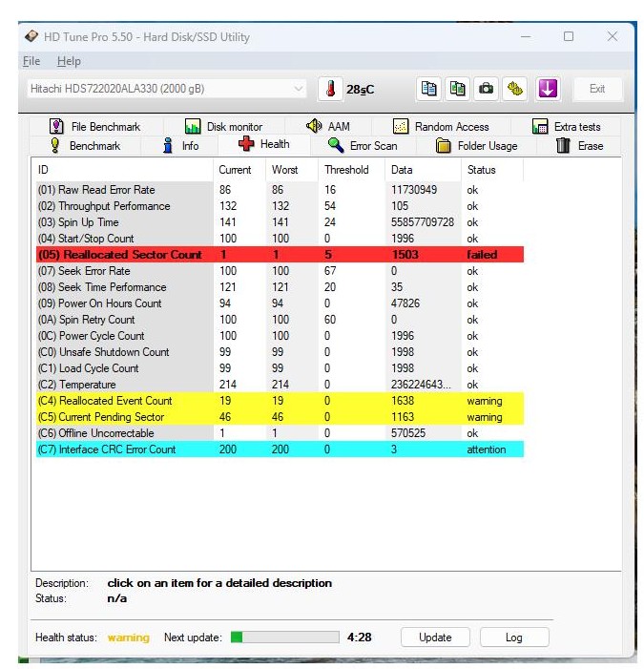Click the purple download arrow icon
The height and width of the screenshot is (669, 644).
click(547, 89)
